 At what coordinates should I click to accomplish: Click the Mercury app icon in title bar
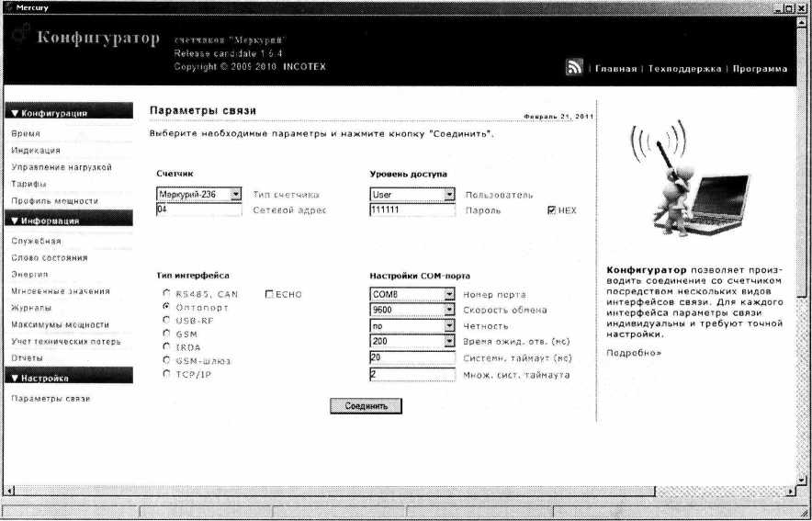coord(7,7)
